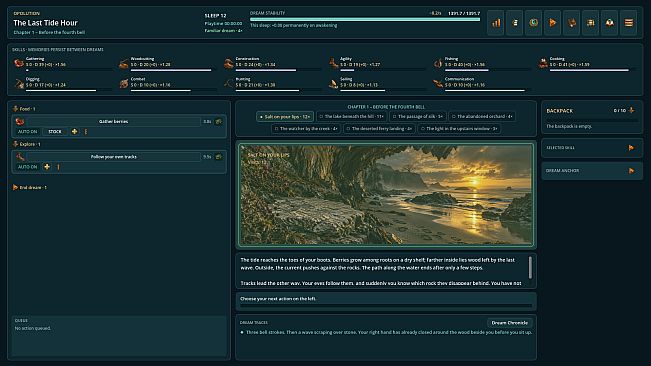Click the 'SLEEP 12' label
The image size is (651, 366).
click(x=215, y=15)
